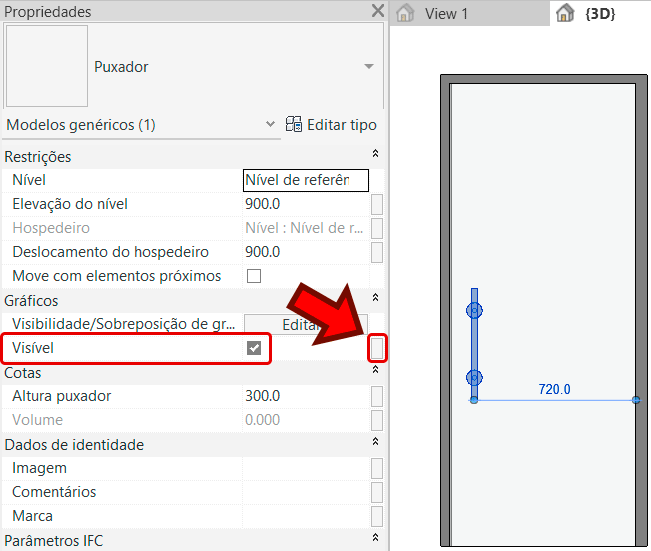Open the Puxador type selector dropdown

(x=369, y=67)
